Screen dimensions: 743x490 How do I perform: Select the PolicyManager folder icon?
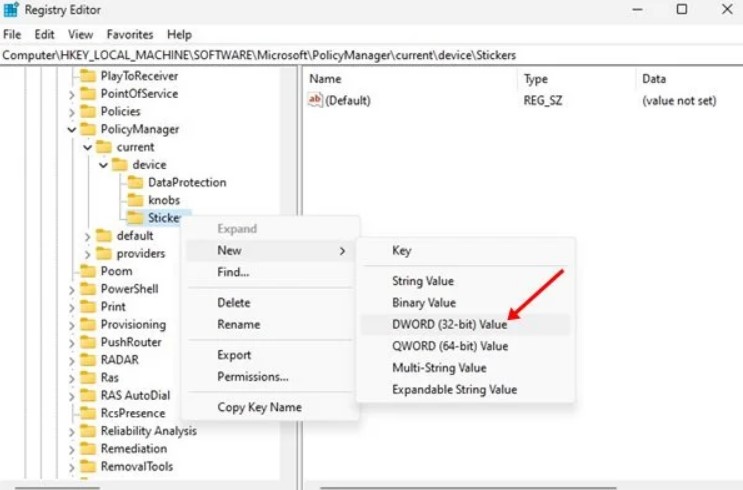88,129
